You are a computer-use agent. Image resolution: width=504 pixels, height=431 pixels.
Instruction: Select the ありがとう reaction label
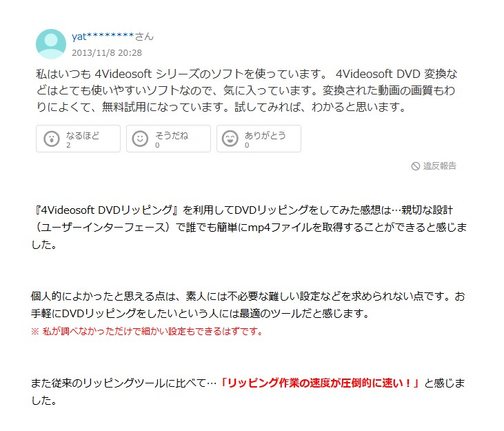(x=265, y=135)
